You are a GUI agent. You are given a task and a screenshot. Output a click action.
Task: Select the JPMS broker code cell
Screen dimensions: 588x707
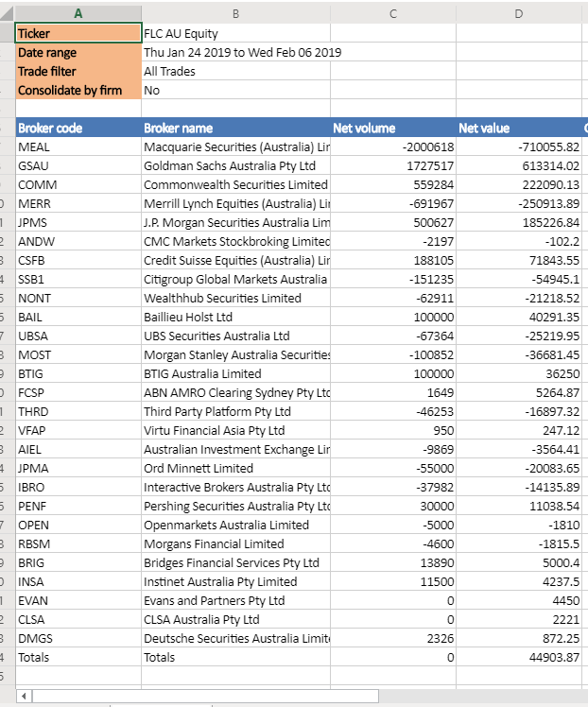pyautogui.click(x=78, y=223)
